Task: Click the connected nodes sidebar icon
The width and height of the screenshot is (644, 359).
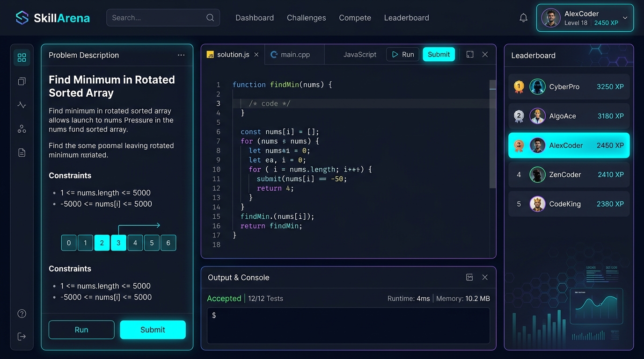Action: click(22, 129)
